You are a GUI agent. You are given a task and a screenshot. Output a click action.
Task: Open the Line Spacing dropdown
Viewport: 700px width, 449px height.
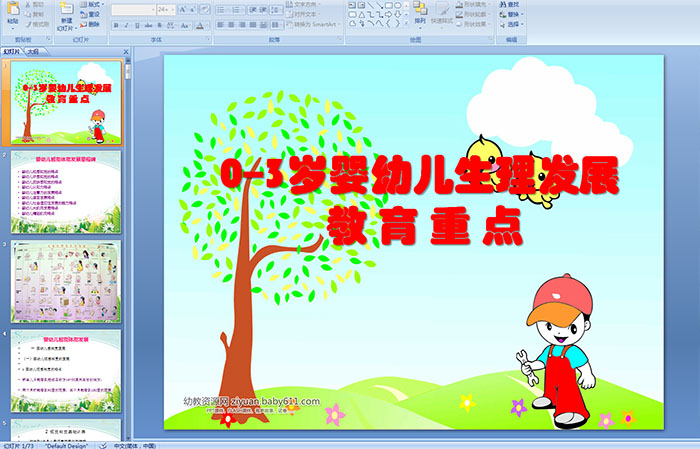click(276, 10)
